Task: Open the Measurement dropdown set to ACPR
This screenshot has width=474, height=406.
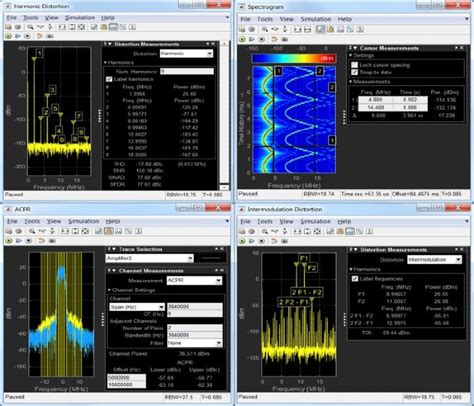Action: (x=194, y=280)
